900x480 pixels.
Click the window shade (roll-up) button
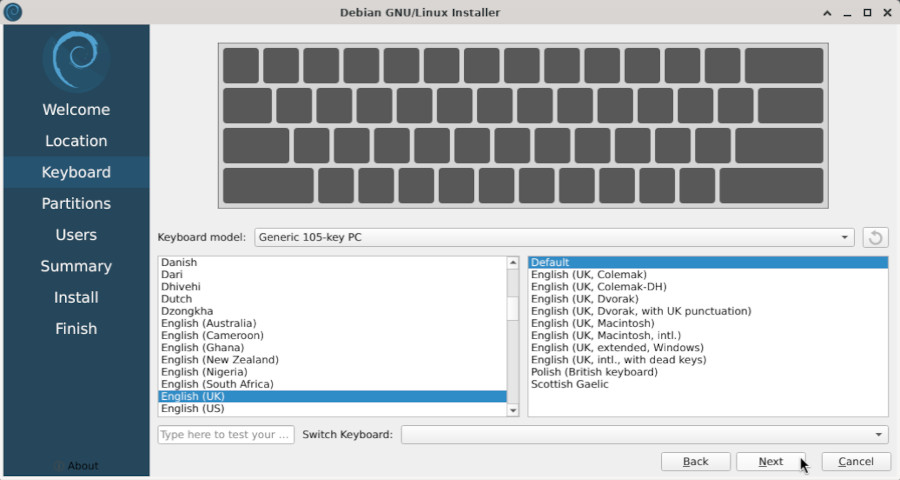[x=827, y=13]
